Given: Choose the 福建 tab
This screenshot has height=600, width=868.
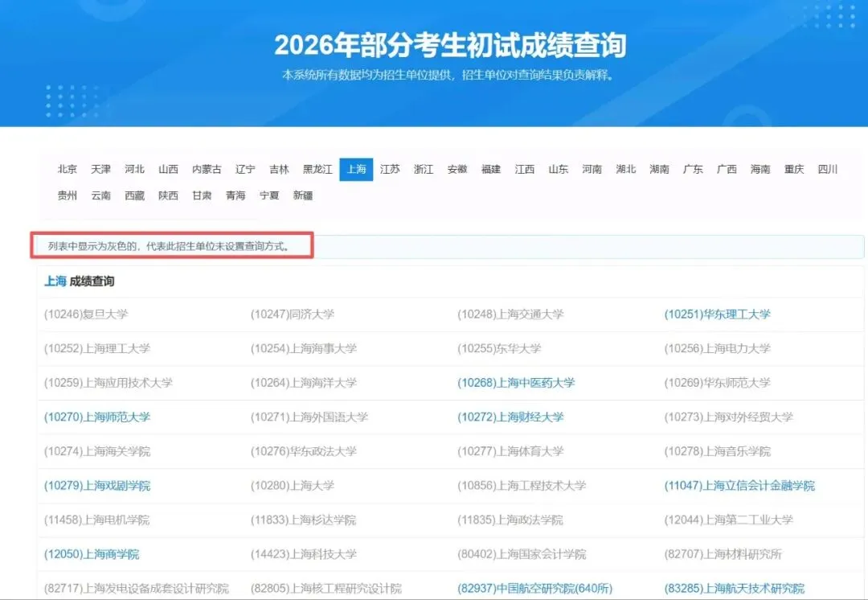Looking at the screenshot, I should pos(491,169).
